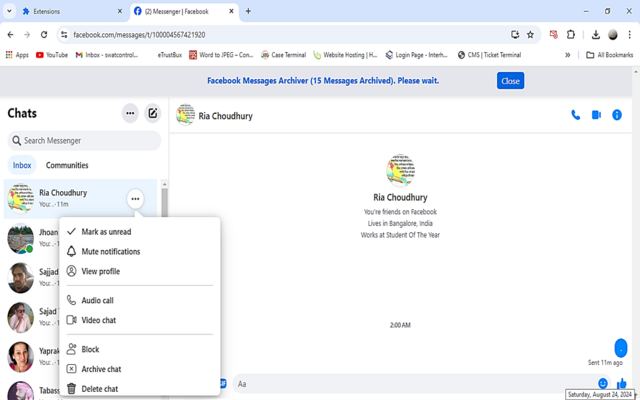640x400 pixels.
Task: Bookmark this page with the star icon
Action: pyautogui.click(x=530, y=35)
